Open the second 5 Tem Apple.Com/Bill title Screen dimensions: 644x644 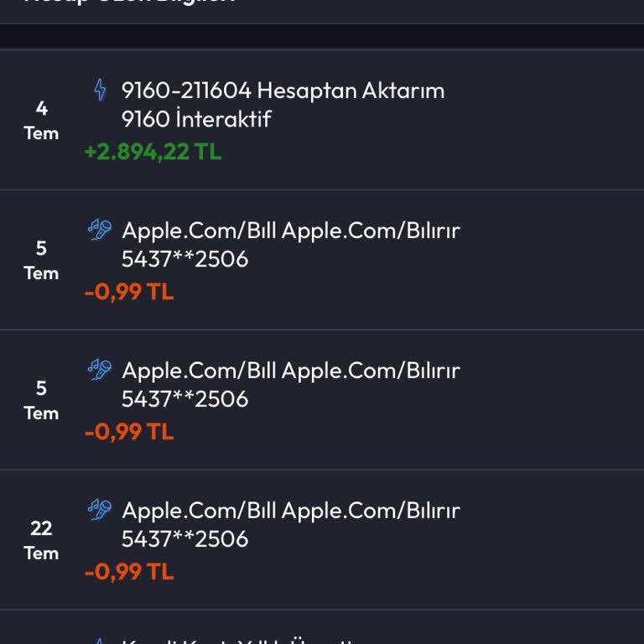291,370
